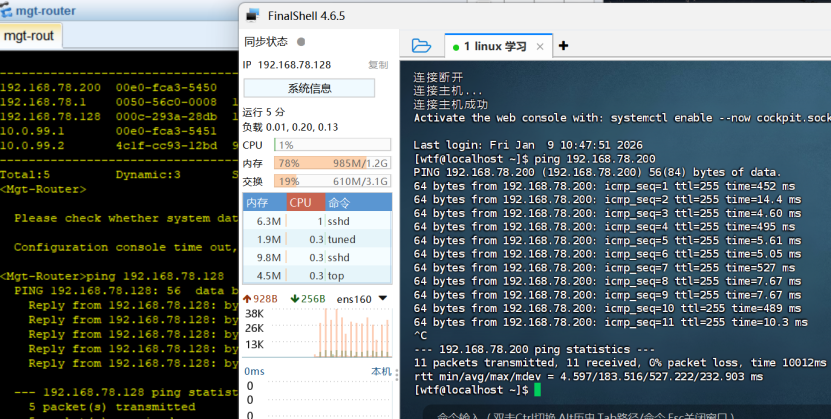Open the ens160 network interface dropdown
Image resolution: width=831 pixels, height=419 pixels.
[x=383, y=298]
